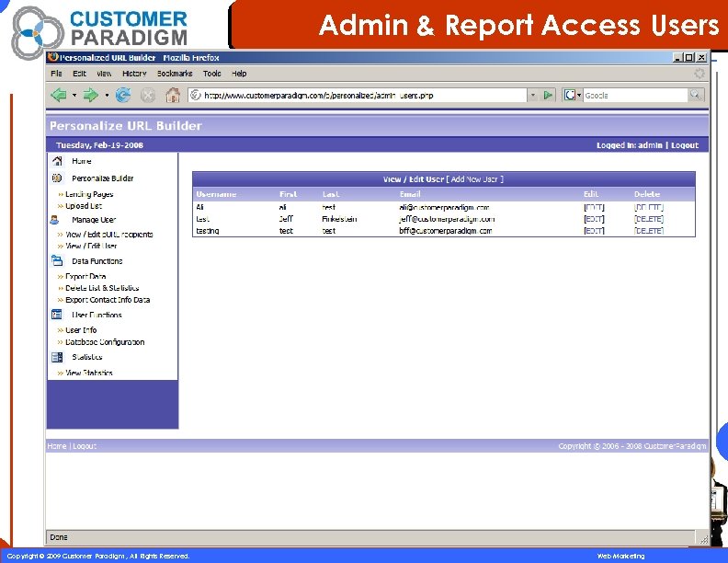Click the Home text in sidebar
Viewport: 728px width, 563px height.
point(81,161)
